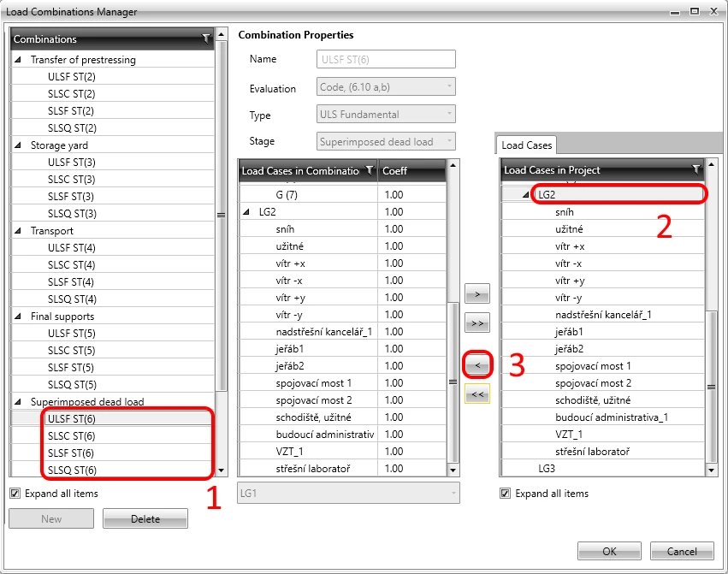Screen dimensions: 728x574
Task: Click the filter icon in Combinations header
Action: coord(206,38)
